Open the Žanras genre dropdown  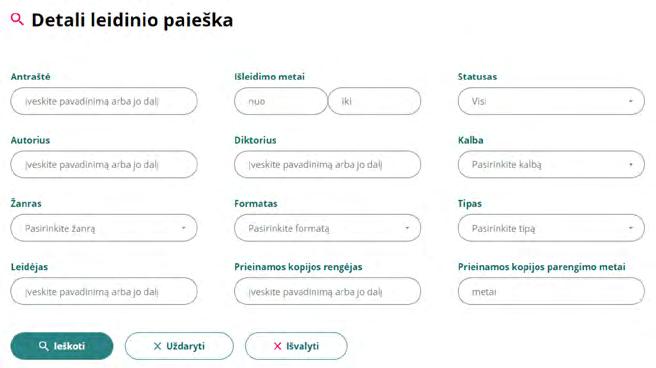(104, 228)
